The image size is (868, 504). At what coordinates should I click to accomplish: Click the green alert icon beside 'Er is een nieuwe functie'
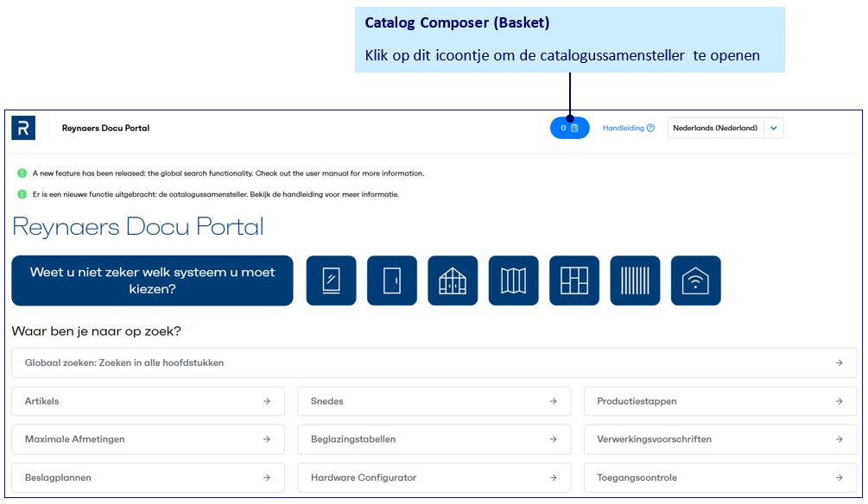22,194
